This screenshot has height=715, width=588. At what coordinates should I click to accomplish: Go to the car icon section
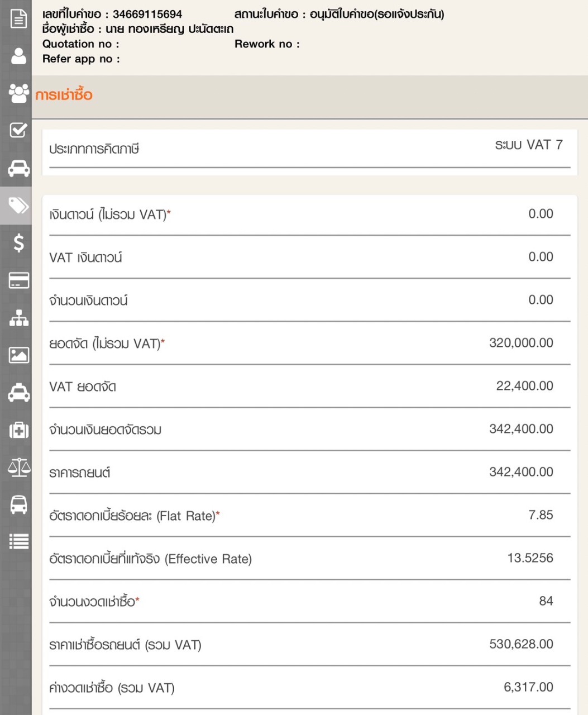(18, 168)
